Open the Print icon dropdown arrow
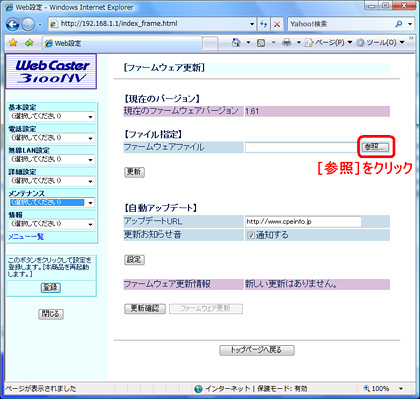 [299, 43]
